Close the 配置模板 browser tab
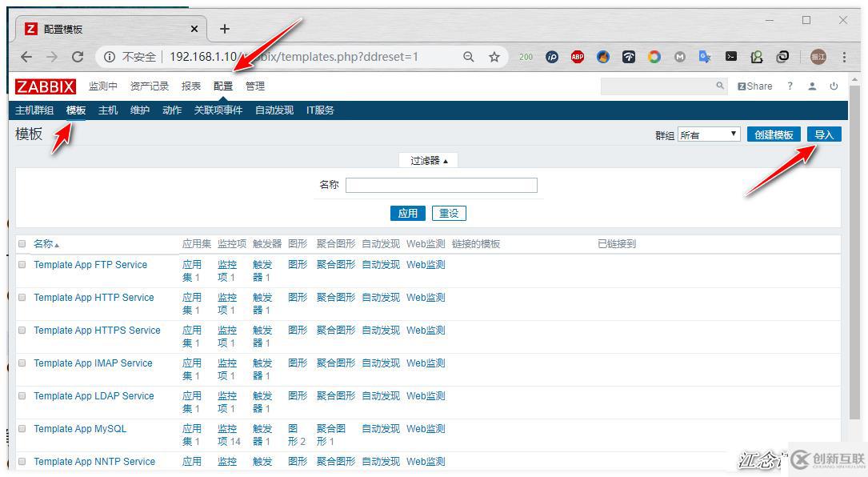 coord(194,29)
